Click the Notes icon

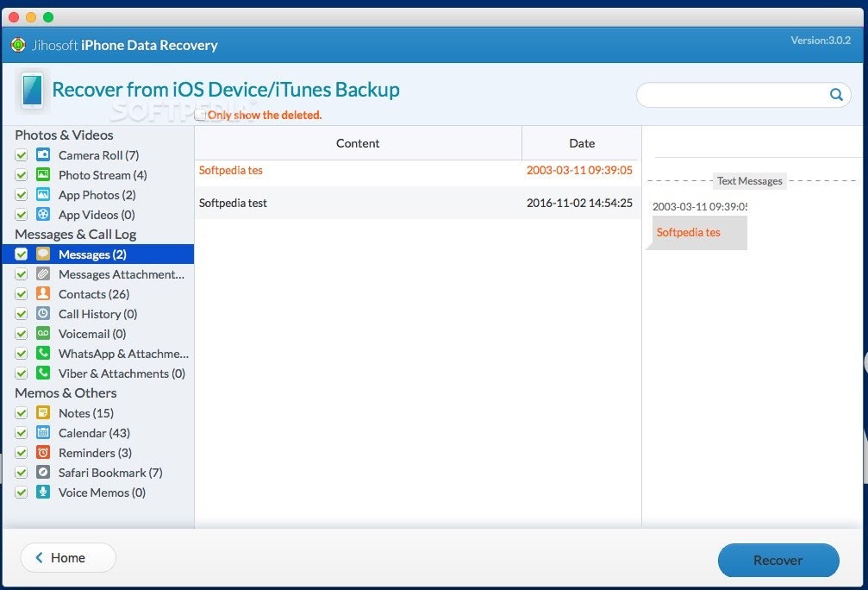(x=43, y=412)
